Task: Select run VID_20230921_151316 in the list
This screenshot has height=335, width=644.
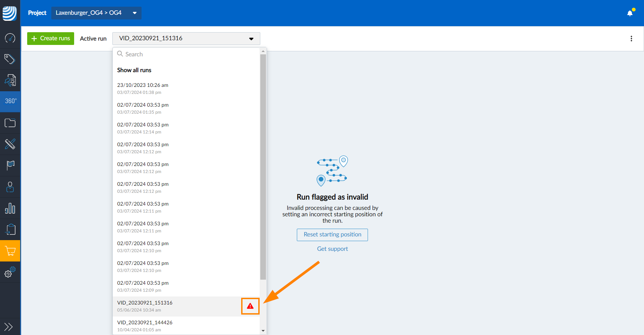Action: [x=186, y=306]
